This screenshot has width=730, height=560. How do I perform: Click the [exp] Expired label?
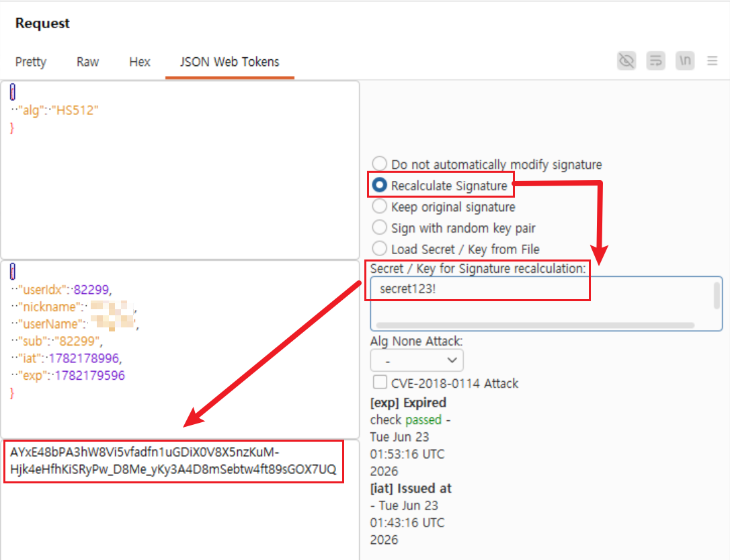[x=408, y=403]
